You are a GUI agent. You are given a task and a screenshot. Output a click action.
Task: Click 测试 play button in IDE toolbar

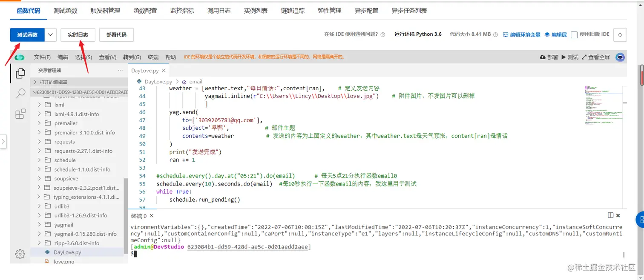click(x=570, y=57)
